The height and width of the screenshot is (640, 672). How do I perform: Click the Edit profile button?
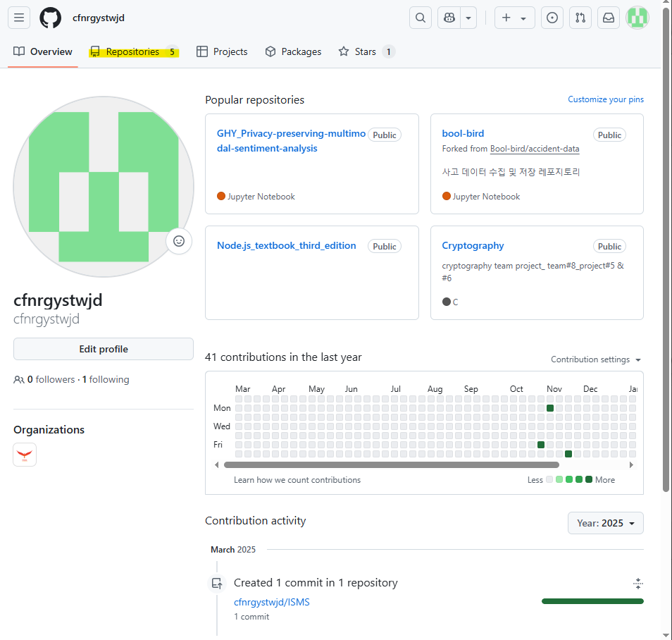tap(103, 348)
